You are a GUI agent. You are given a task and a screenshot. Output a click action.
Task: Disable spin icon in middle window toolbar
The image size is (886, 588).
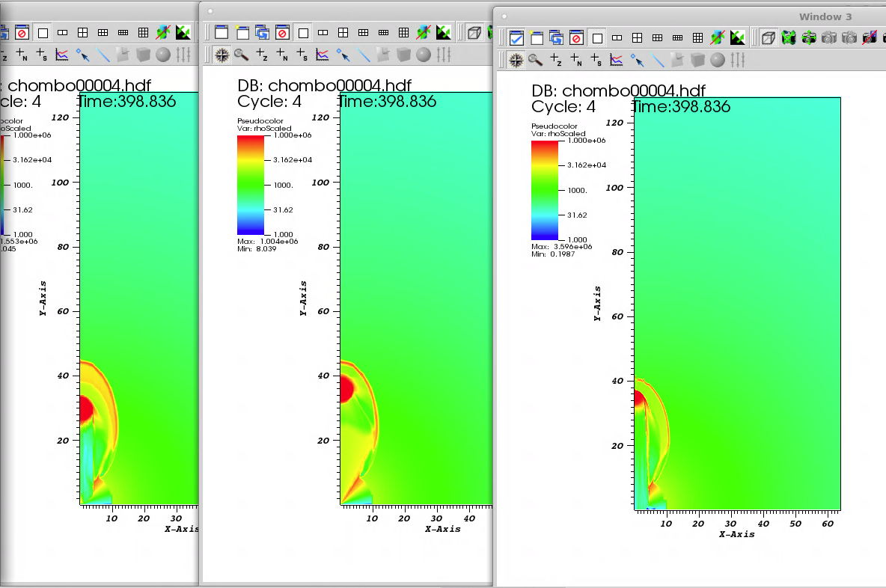tap(424, 32)
